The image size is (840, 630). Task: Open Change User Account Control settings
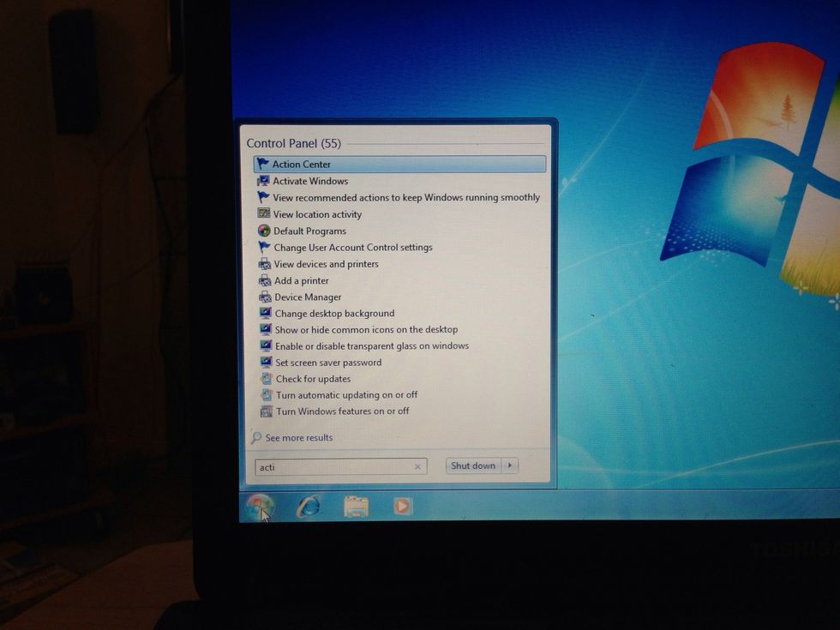coord(353,248)
